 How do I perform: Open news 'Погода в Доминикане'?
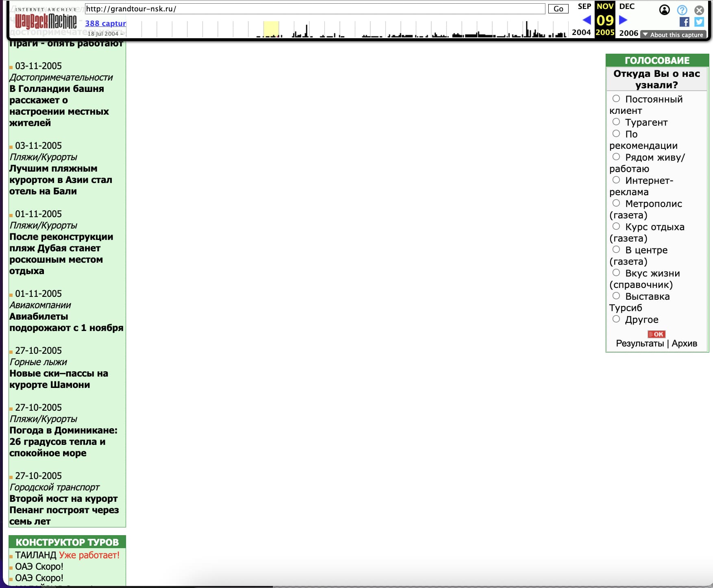tap(63, 442)
